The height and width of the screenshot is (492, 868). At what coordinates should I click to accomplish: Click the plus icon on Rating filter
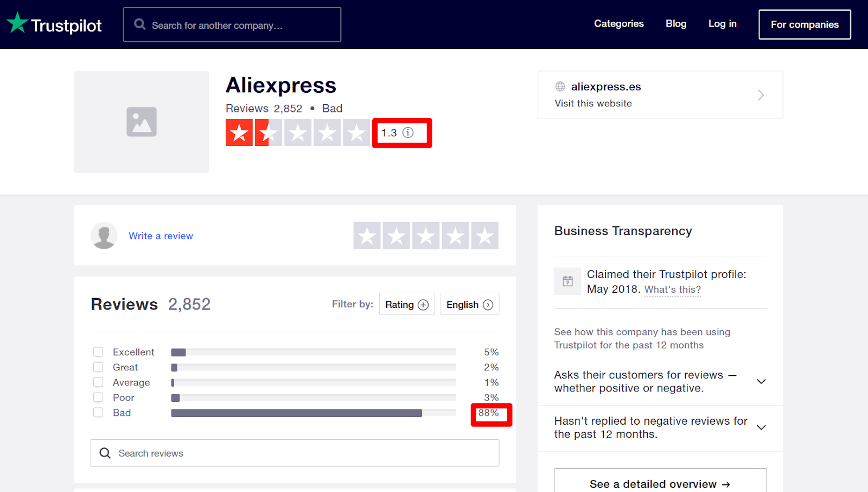[423, 305]
